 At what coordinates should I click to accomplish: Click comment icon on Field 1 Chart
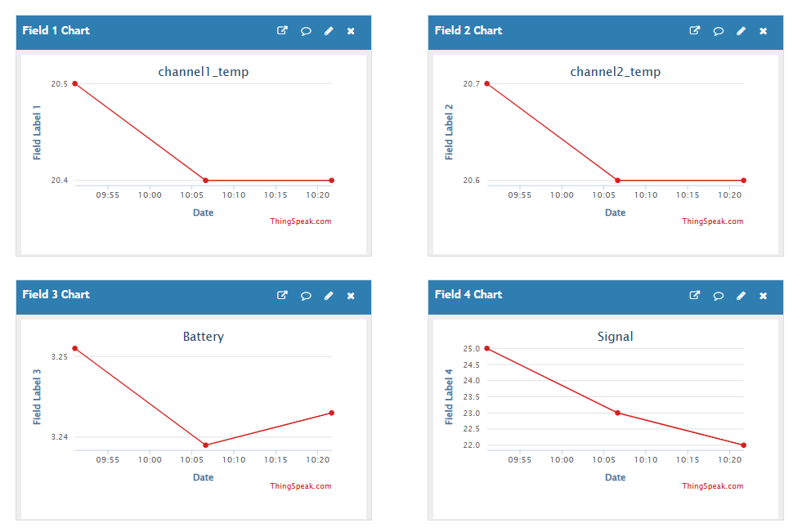pos(306,31)
